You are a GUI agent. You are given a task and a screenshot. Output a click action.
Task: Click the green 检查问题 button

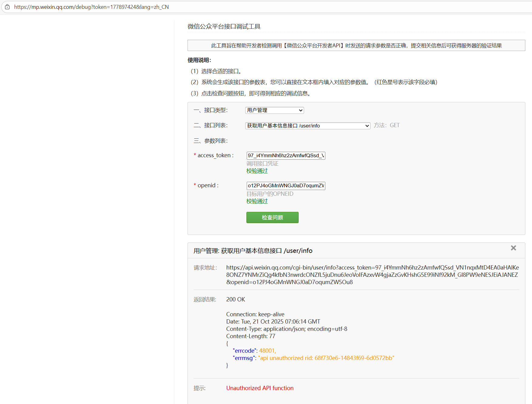pos(272,217)
